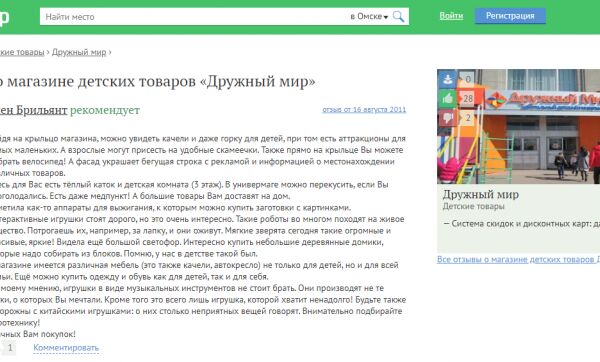The width and height of the screenshot is (600, 362).
Task: Click the site logo in the header
Action: coord(4,17)
